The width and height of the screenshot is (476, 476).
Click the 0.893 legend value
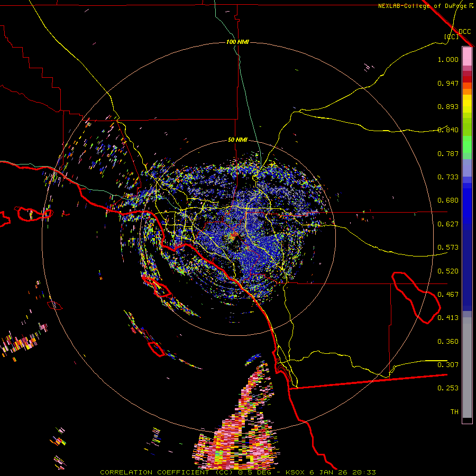tap(448, 106)
